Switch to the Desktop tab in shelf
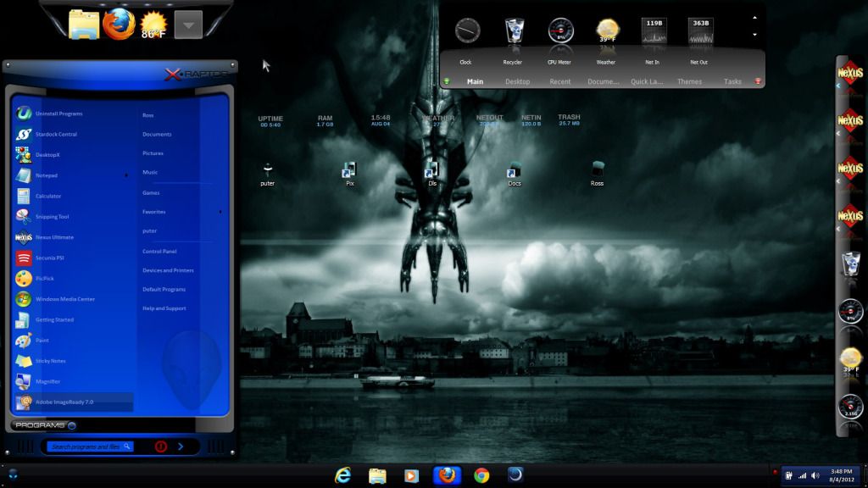The image size is (868, 488). pyautogui.click(x=518, y=81)
